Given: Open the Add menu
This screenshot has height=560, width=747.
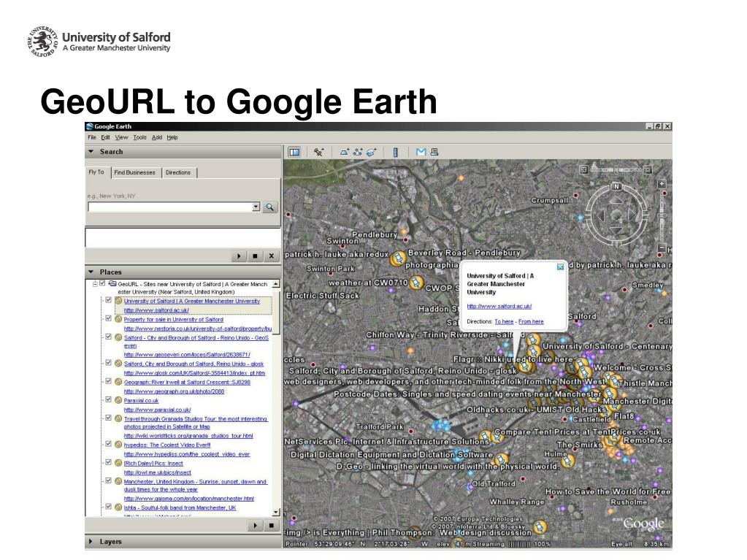Looking at the screenshot, I should (157, 137).
